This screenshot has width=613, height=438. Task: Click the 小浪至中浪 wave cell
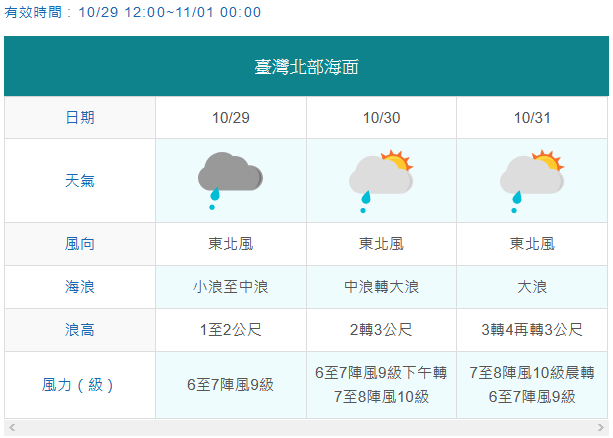[x=231, y=287]
